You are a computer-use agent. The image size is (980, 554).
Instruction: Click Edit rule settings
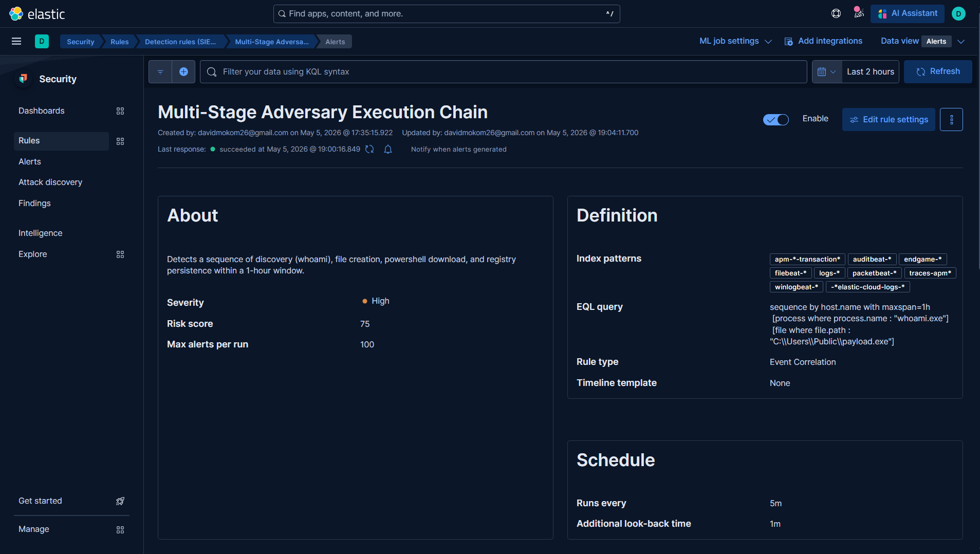[889, 119]
